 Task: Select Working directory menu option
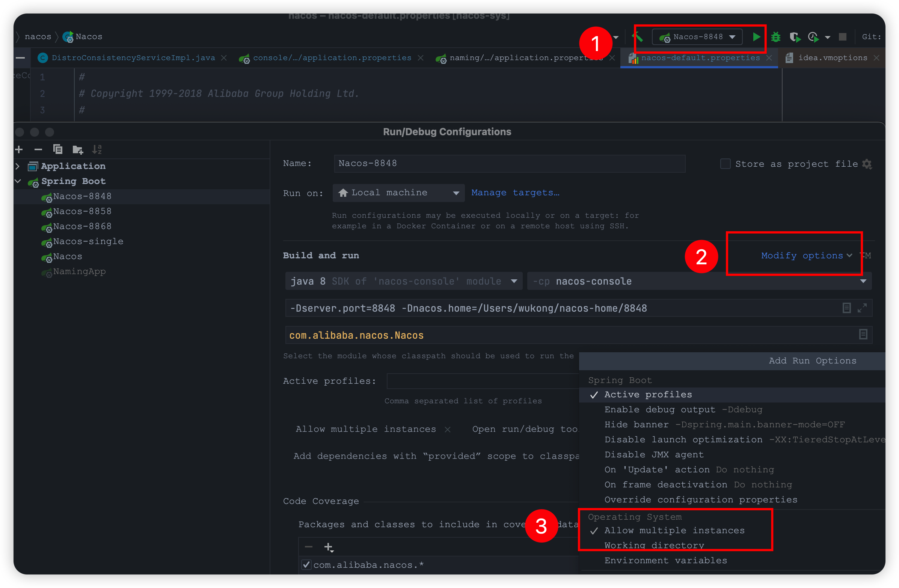click(654, 545)
